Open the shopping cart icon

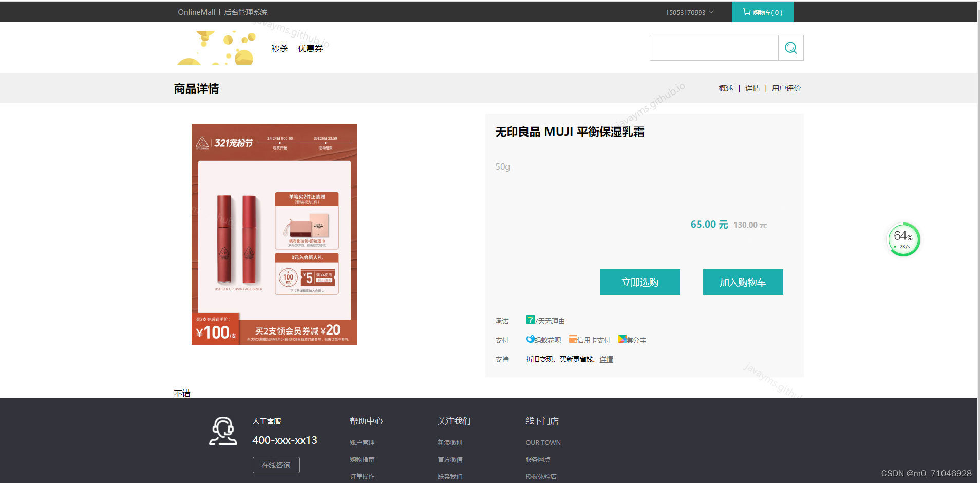746,12
